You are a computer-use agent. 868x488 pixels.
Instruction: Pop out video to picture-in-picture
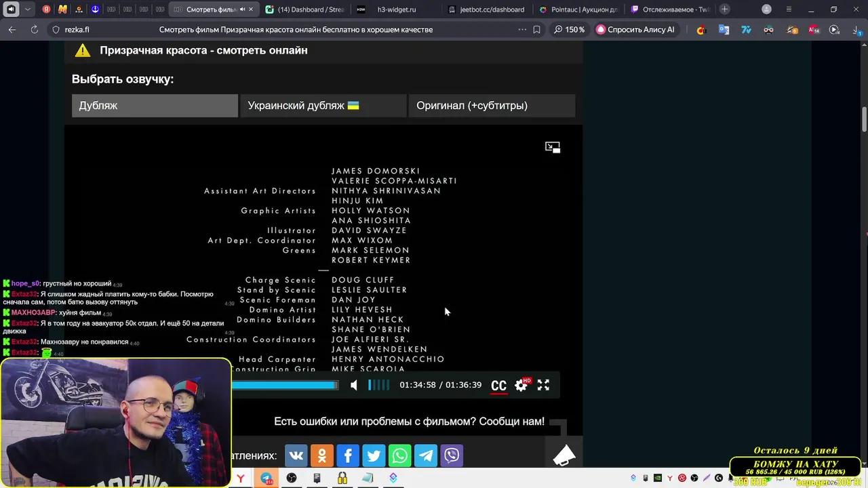tap(553, 147)
